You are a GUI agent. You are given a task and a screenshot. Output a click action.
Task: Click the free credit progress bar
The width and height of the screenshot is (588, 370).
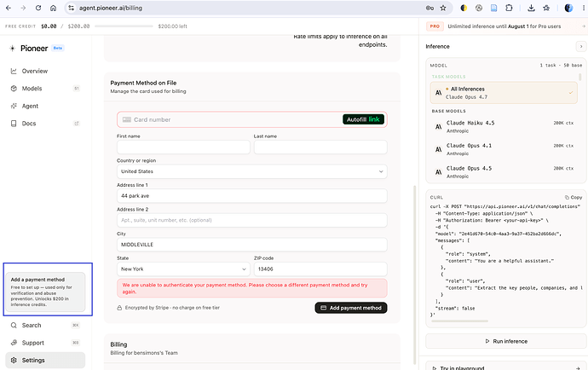pos(124,26)
